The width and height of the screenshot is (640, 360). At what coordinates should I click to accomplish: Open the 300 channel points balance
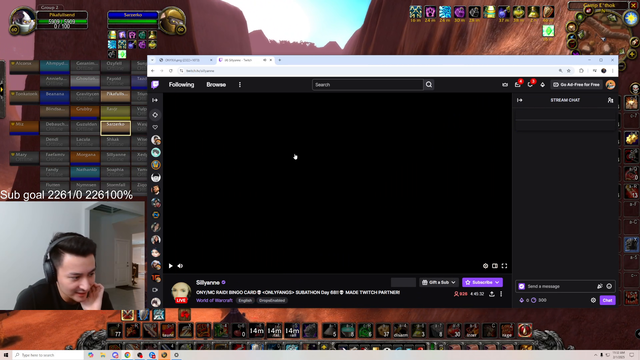click(x=539, y=300)
